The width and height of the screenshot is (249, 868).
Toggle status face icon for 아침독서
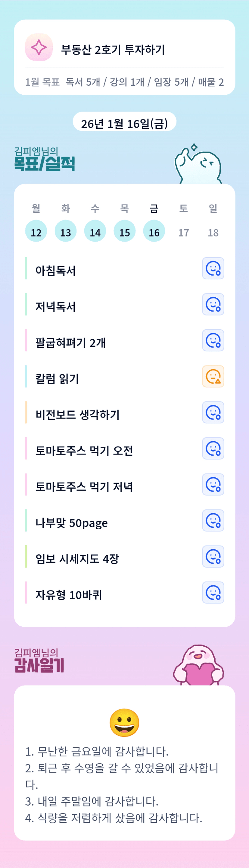(x=213, y=268)
